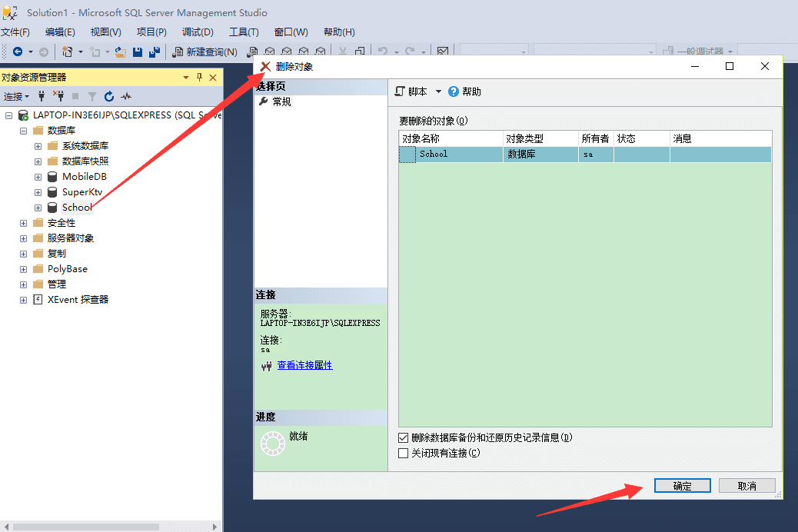Click the 新建查询(N) new query button
This screenshot has height=532, width=798.
(204, 52)
